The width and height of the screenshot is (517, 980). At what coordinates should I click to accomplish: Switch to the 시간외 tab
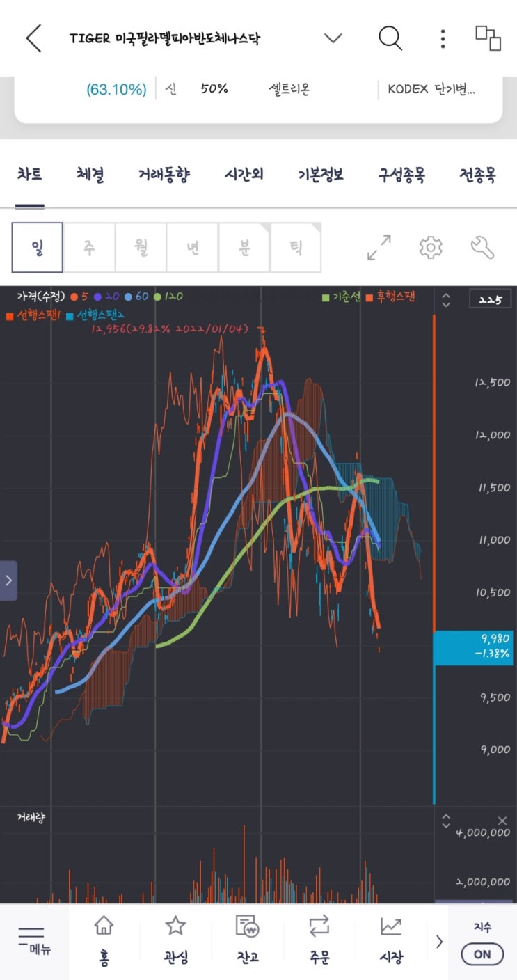click(244, 175)
